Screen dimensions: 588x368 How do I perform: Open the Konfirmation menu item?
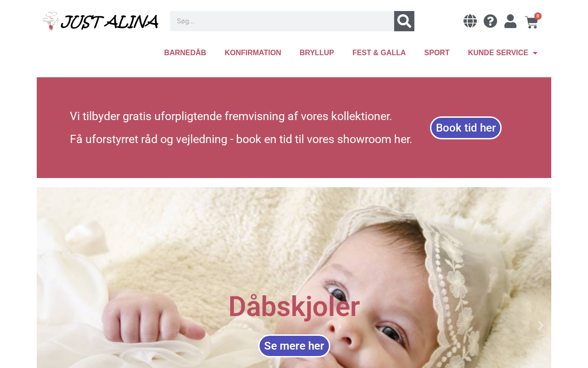[253, 53]
